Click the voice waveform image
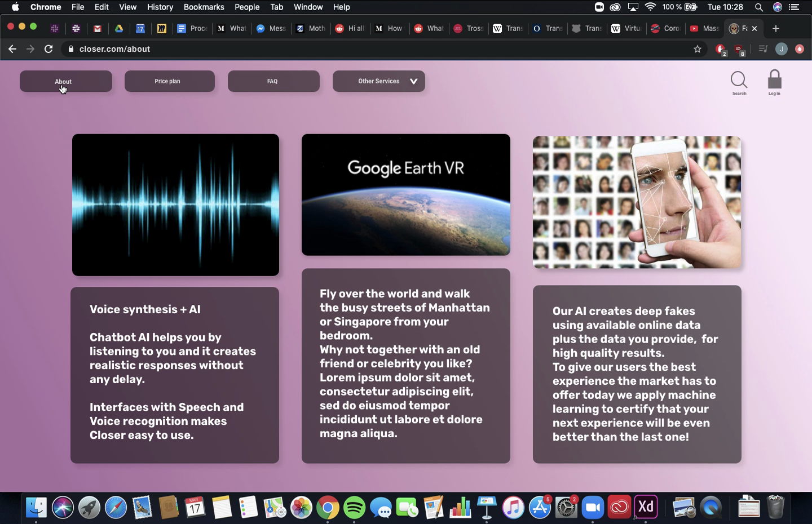 pyautogui.click(x=175, y=205)
